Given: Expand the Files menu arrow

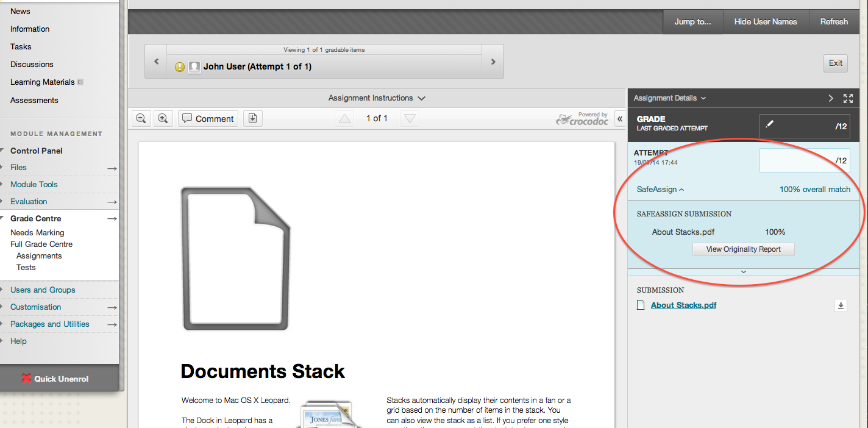Looking at the screenshot, I should (112, 168).
